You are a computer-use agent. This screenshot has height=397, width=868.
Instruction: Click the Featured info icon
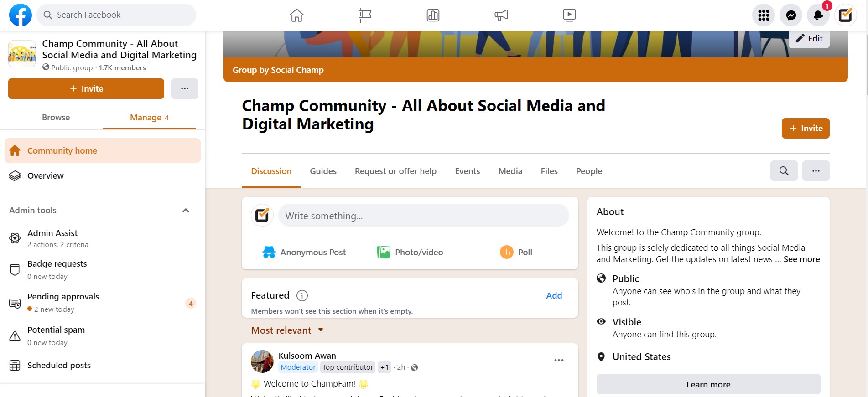click(302, 296)
